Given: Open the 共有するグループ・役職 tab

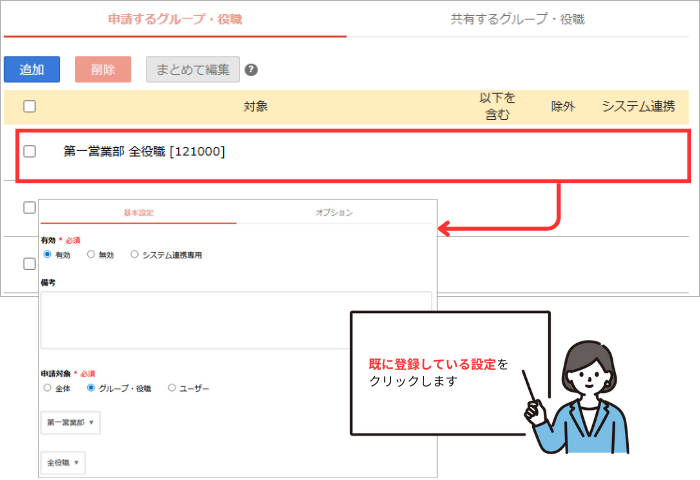Looking at the screenshot, I should [x=518, y=19].
